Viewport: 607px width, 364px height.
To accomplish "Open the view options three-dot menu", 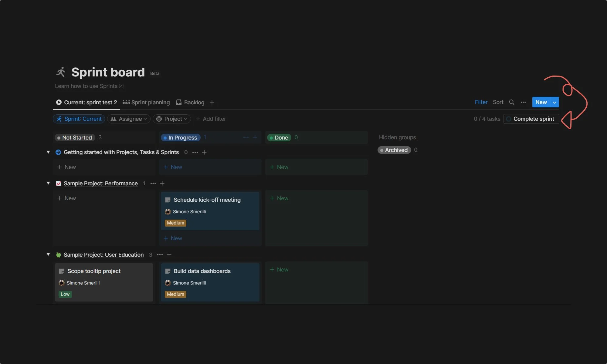I will 523,102.
